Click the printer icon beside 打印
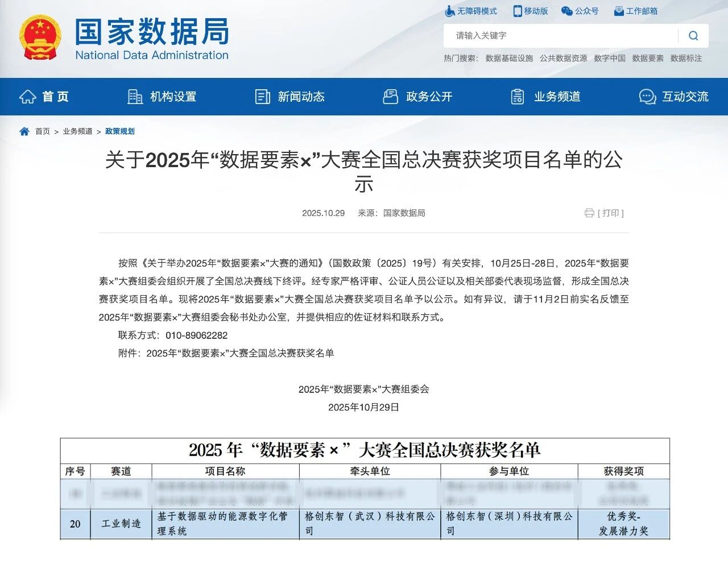Screen dimensions: 728x564 (x=589, y=213)
